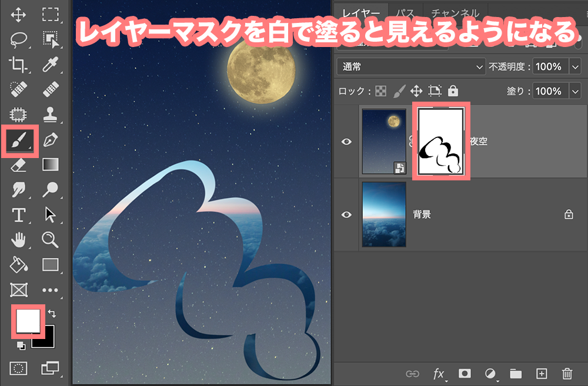588x386 pixels.
Task: Select the Pen tool
Action: 50,140
